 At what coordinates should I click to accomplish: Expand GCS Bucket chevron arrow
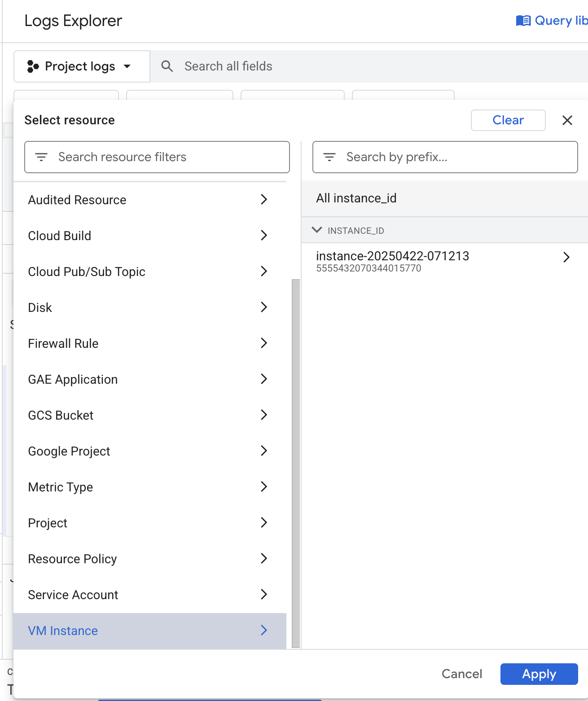(x=264, y=415)
